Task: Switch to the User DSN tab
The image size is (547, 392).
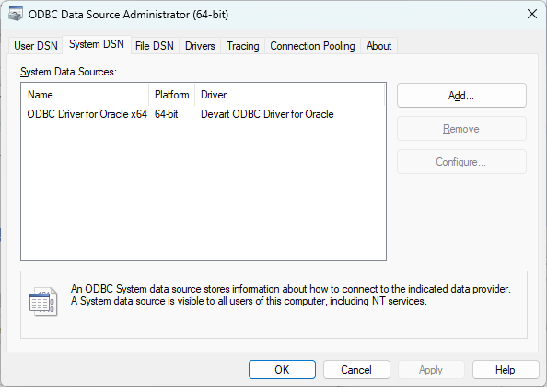Action: [x=36, y=46]
